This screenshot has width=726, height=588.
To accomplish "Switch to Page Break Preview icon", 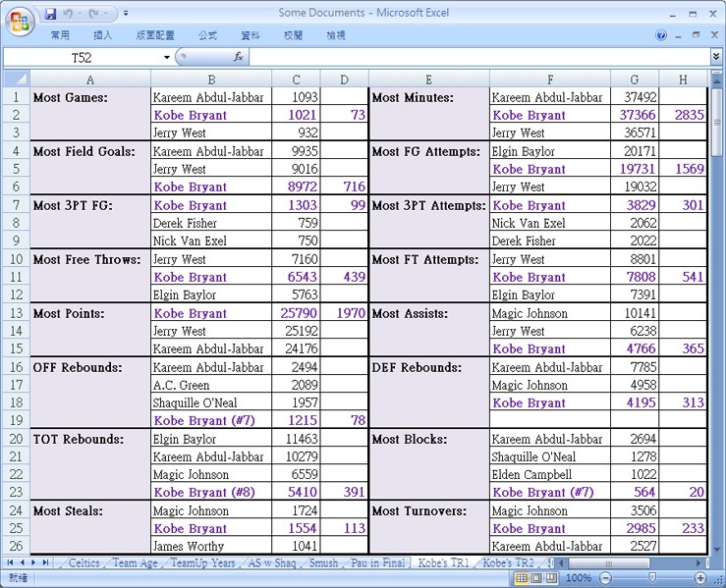I will (551, 578).
